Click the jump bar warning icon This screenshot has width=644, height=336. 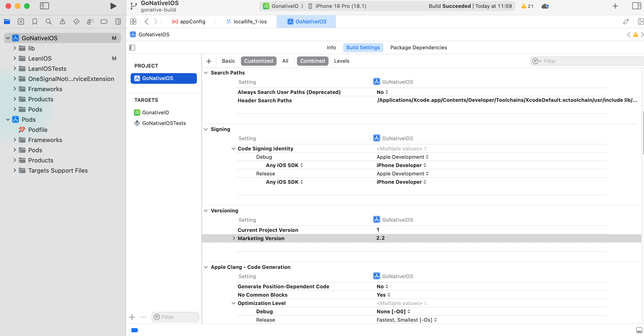(635, 35)
